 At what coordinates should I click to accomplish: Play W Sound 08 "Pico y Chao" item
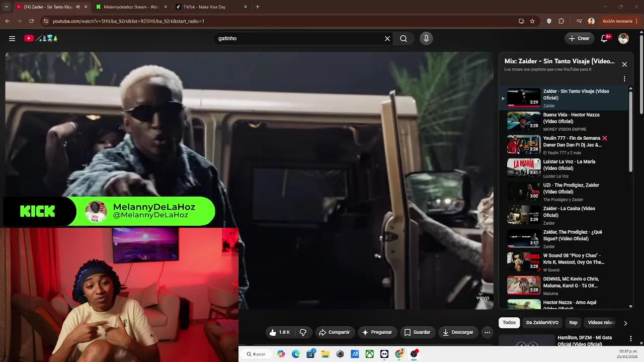[563, 262]
